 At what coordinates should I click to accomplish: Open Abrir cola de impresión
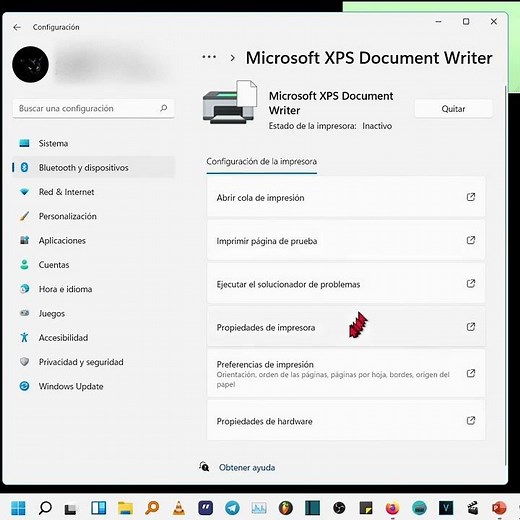(346, 197)
